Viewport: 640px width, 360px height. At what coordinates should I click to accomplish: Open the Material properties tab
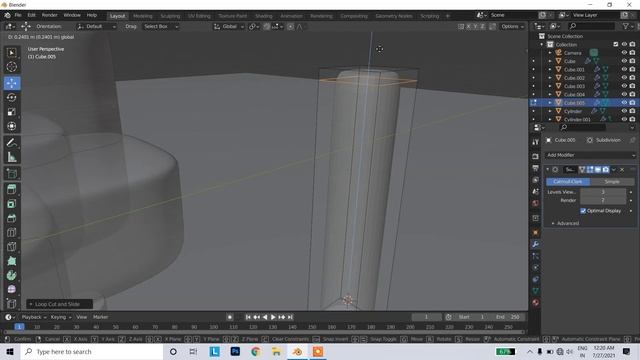536,302
